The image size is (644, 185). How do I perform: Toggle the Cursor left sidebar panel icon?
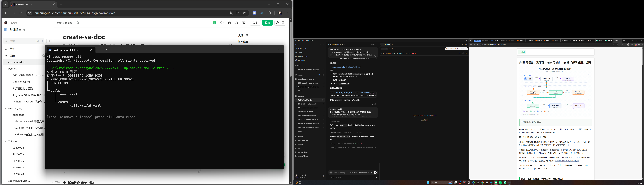pos(296,44)
